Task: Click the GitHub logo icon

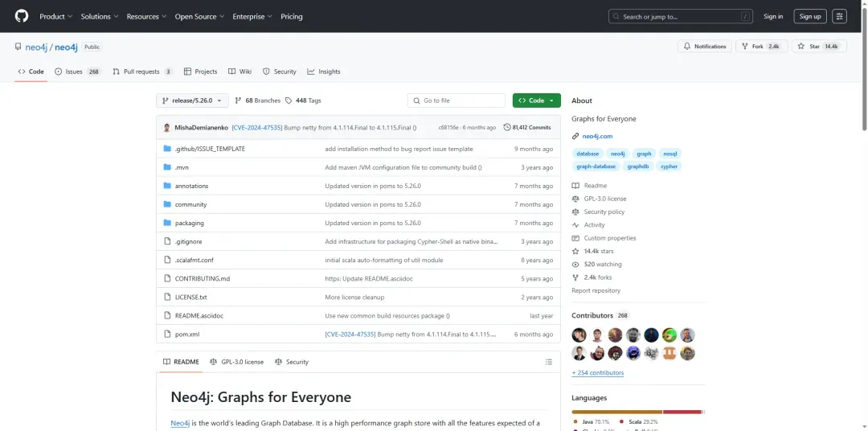Action: 21,16
